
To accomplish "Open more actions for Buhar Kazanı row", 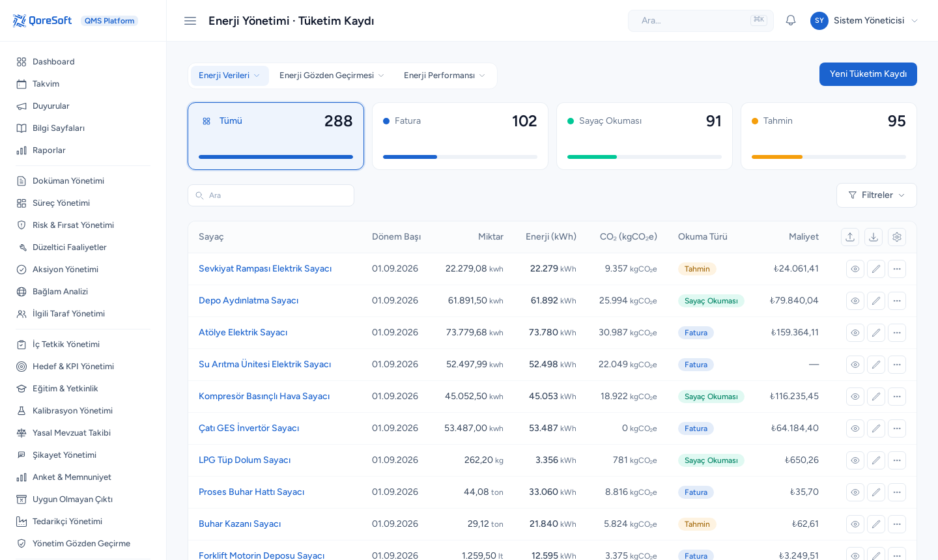I will [897, 524].
